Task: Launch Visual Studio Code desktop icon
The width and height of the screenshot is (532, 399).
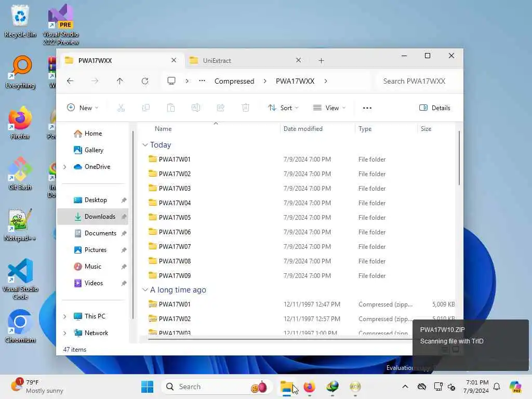Action: point(20,279)
